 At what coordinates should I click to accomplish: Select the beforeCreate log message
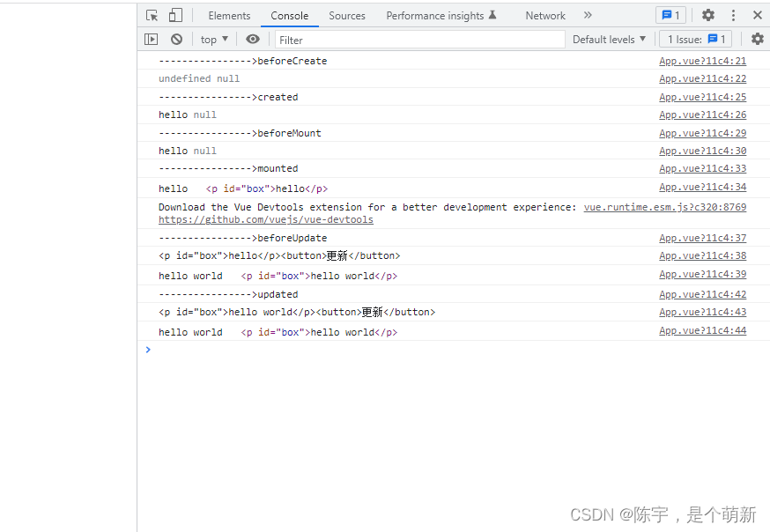pyautogui.click(x=242, y=61)
